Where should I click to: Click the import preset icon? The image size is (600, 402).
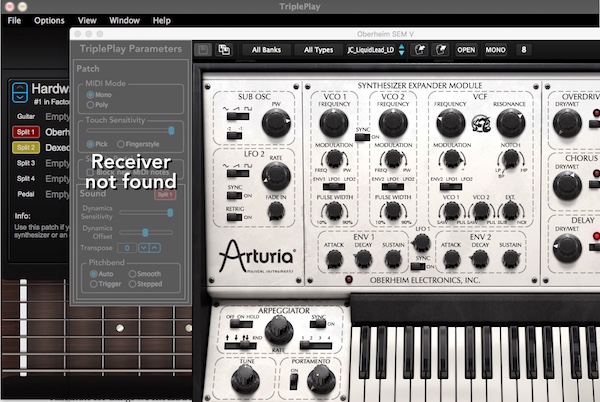(420, 50)
